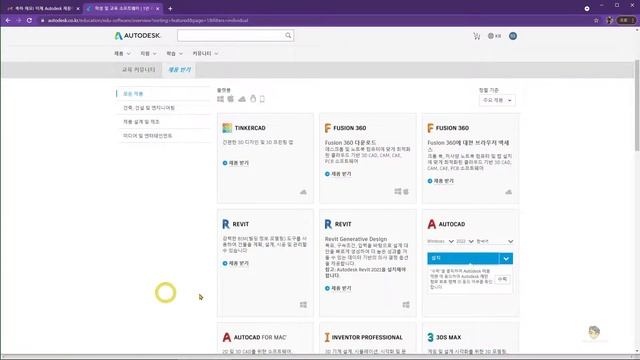The width and height of the screenshot is (640, 360).
Task: Select the education community tab
Action: (x=138, y=69)
